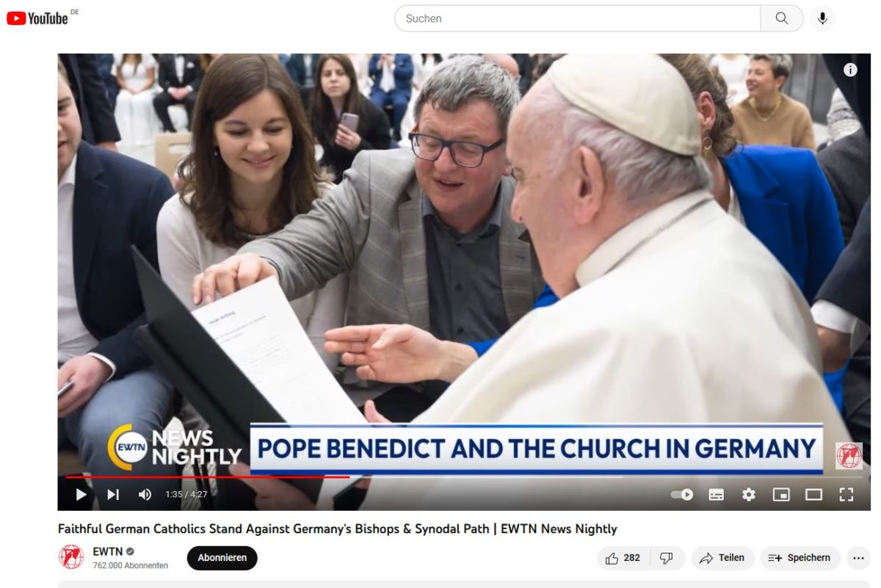The height and width of the screenshot is (588, 881).
Task: Toggle the autoplay switch
Action: [x=682, y=495]
